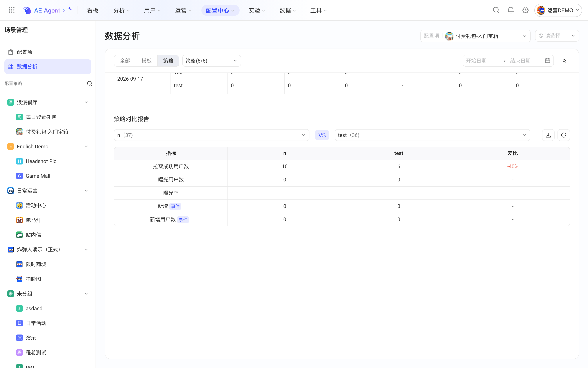Open the app grid launcher icon
The image size is (588, 368).
[12, 10]
